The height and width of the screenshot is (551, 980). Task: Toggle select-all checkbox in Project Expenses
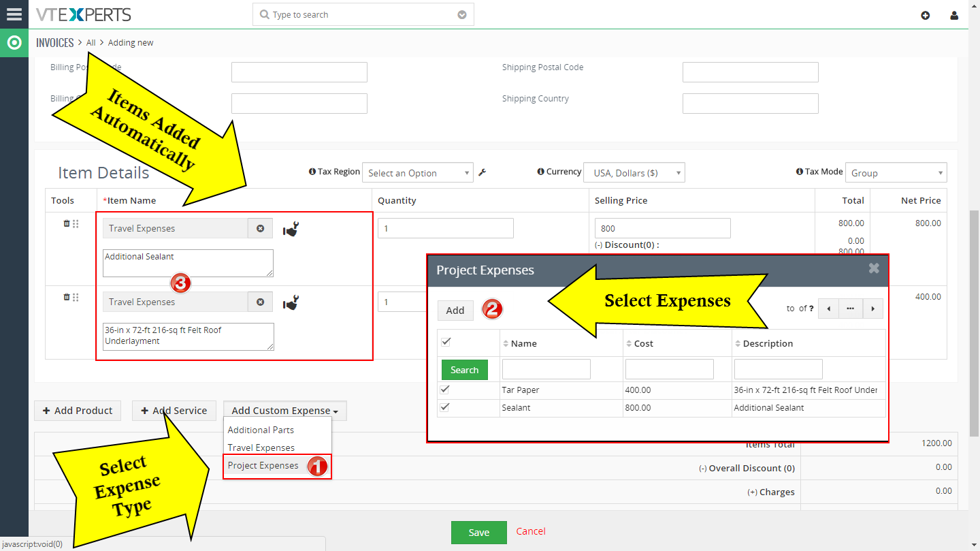coord(446,342)
